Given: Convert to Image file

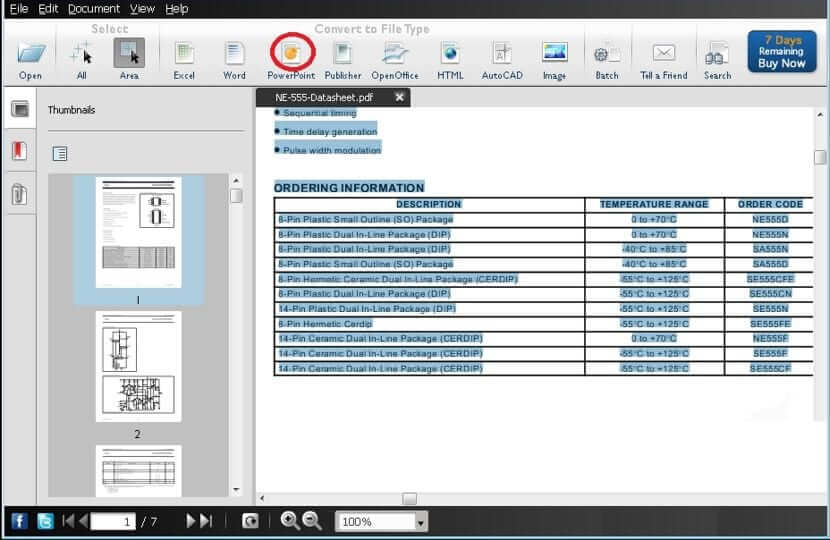Looking at the screenshot, I should [554, 60].
